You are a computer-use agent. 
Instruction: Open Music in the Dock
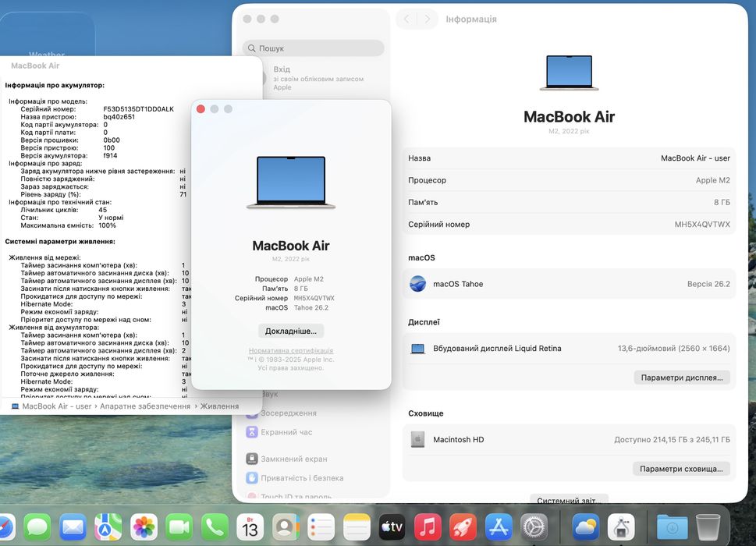pyautogui.click(x=428, y=527)
